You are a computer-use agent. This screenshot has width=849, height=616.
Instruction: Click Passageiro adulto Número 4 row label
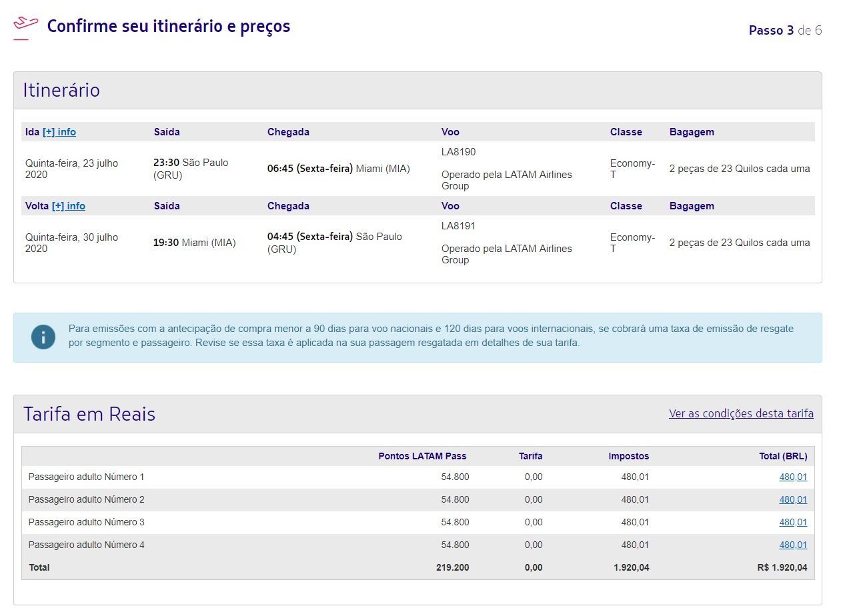[87, 545]
